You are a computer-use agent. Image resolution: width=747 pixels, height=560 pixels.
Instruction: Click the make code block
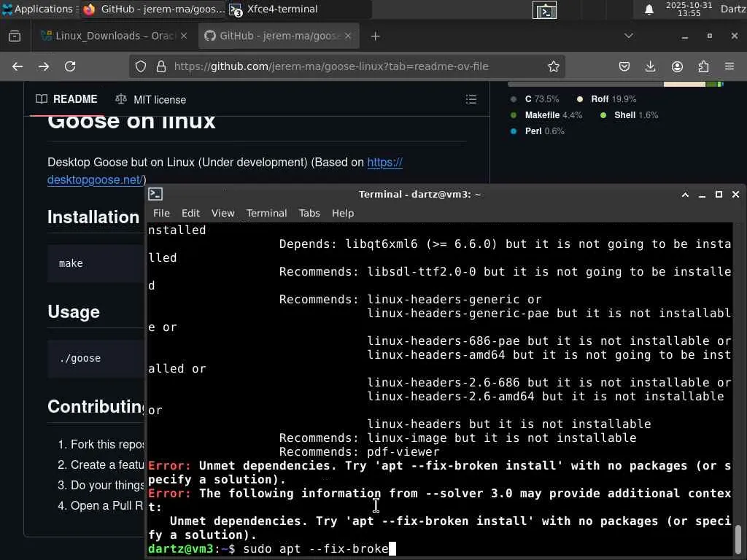(x=96, y=263)
